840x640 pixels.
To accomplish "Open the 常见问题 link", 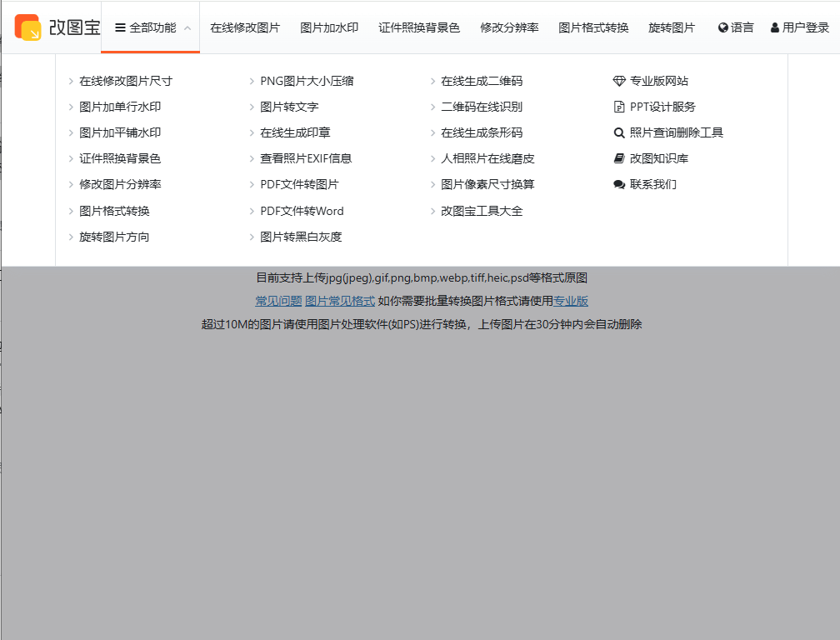I will 277,301.
